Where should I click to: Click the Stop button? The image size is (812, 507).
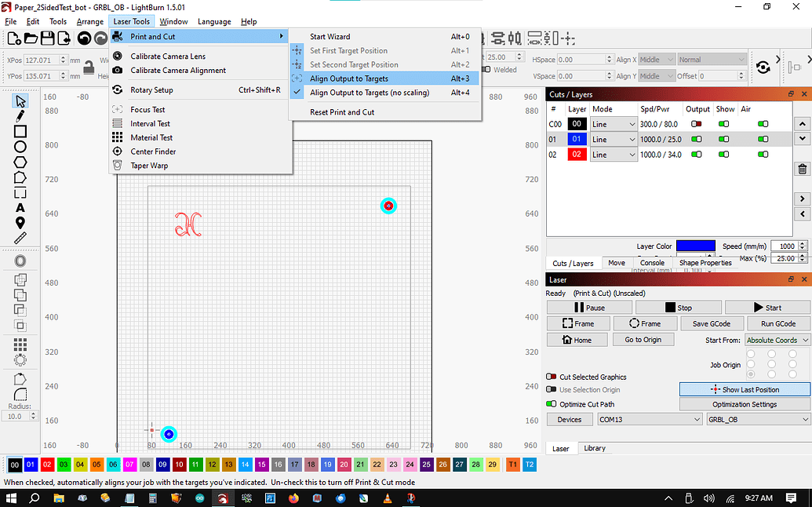679,308
